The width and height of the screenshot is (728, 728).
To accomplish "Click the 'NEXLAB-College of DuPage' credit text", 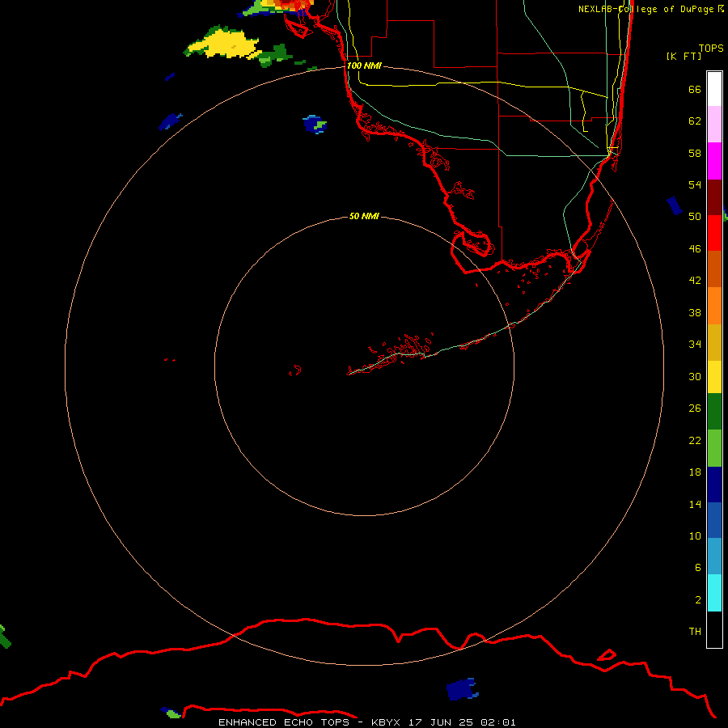I will (645, 9).
